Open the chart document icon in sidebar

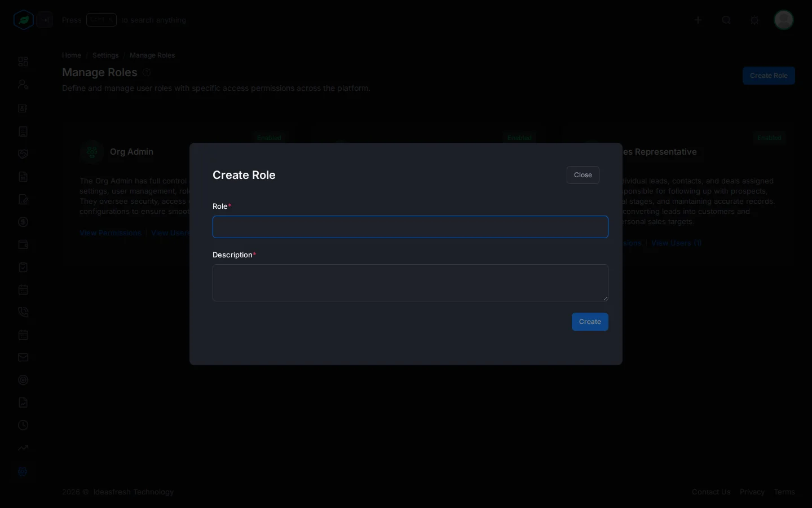click(x=23, y=402)
